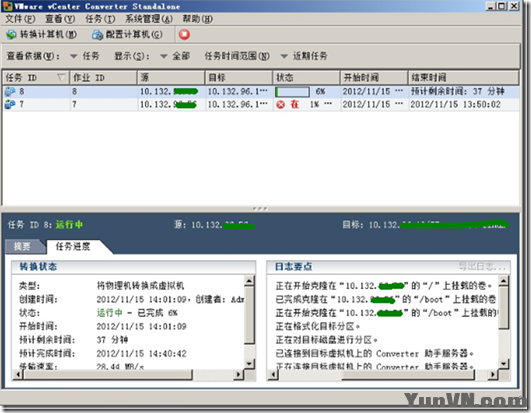
Task: Click the VMware app icon in title bar
Action: (7, 6)
